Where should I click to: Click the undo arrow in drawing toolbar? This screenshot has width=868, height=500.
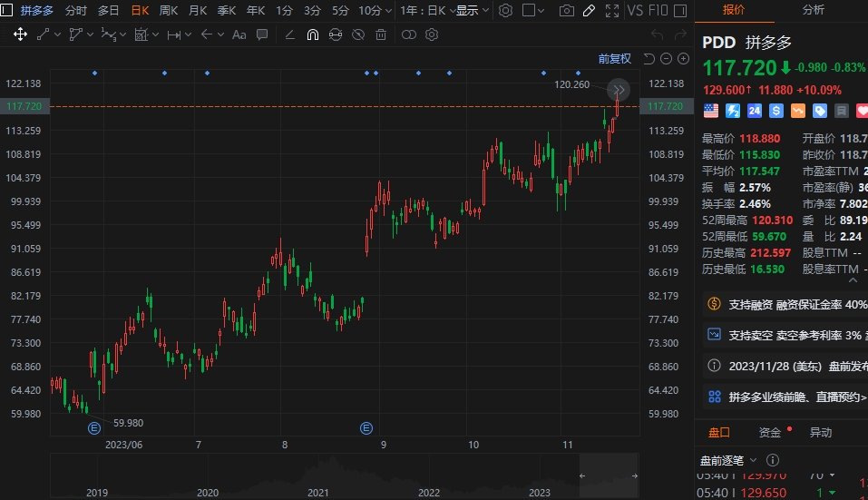(x=657, y=34)
